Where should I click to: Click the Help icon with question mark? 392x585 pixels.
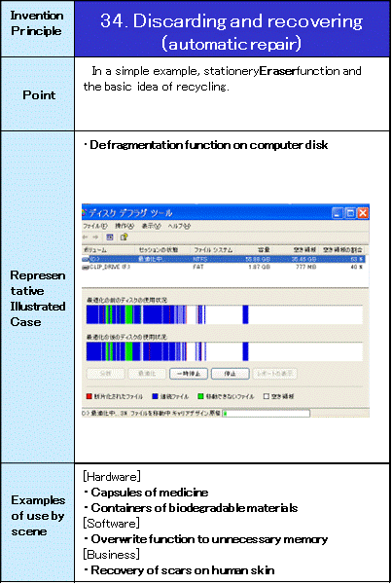tap(124, 237)
